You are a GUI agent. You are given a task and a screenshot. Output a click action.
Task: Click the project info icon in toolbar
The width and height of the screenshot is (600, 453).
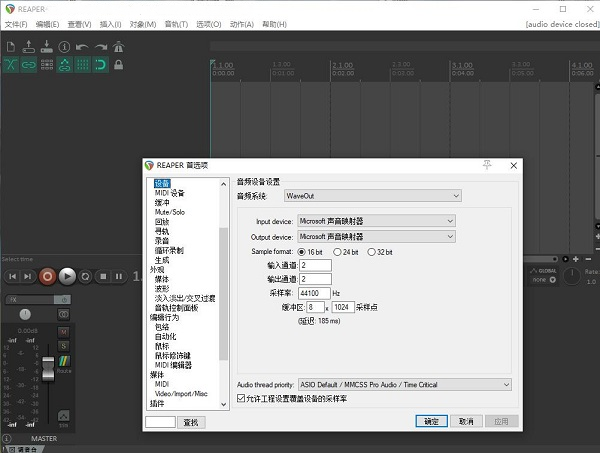pos(64,46)
